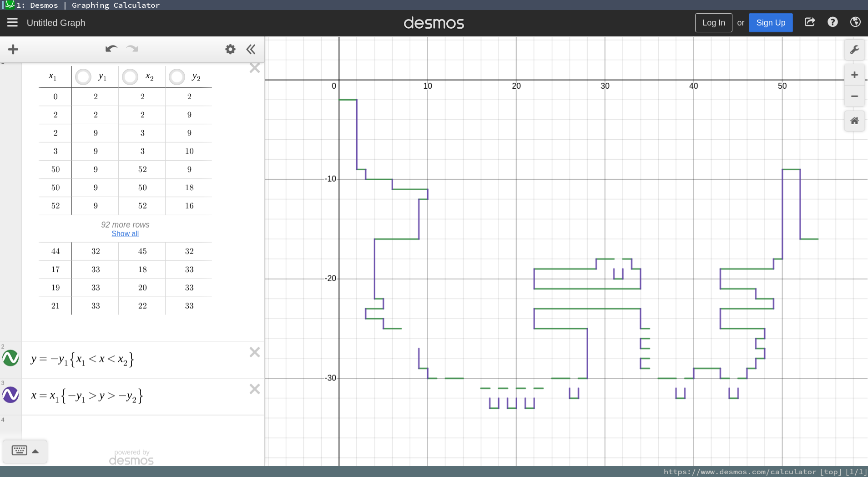Delete the table with its X button
868x477 pixels.
pos(255,67)
